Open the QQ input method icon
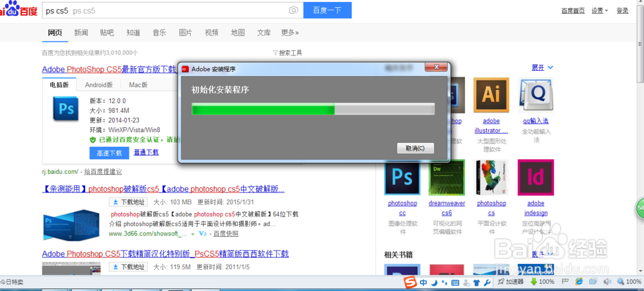This screenshot has height=291, width=644. click(536, 95)
